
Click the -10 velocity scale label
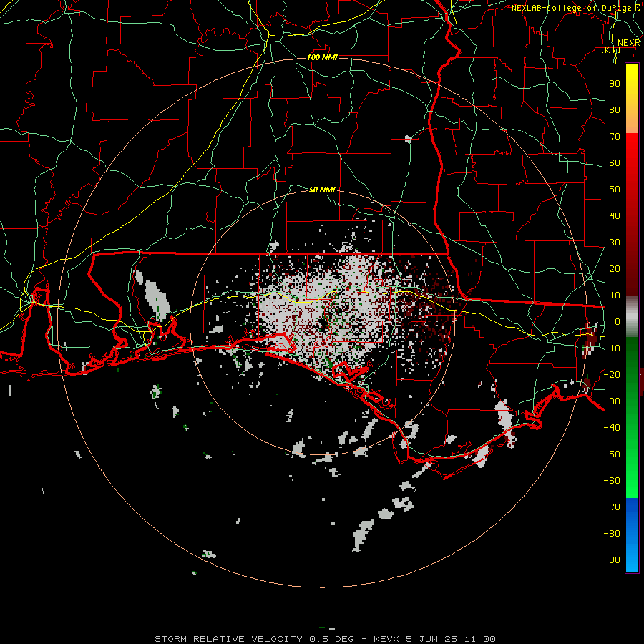[x=612, y=348]
